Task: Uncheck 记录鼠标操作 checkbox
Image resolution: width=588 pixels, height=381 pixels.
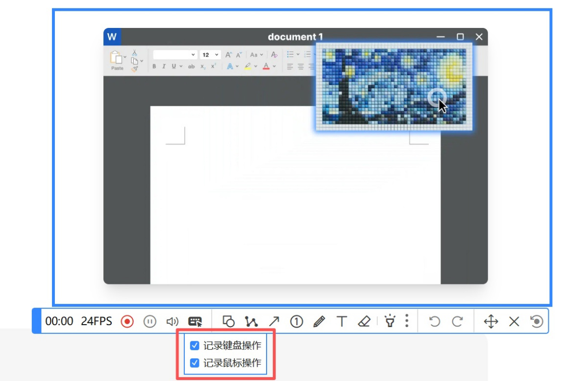Action: tap(195, 363)
